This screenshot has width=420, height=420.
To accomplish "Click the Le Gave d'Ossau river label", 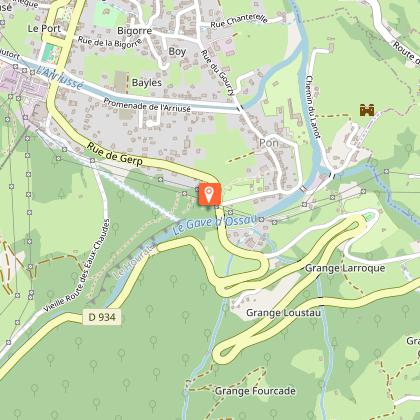I will [x=215, y=223].
